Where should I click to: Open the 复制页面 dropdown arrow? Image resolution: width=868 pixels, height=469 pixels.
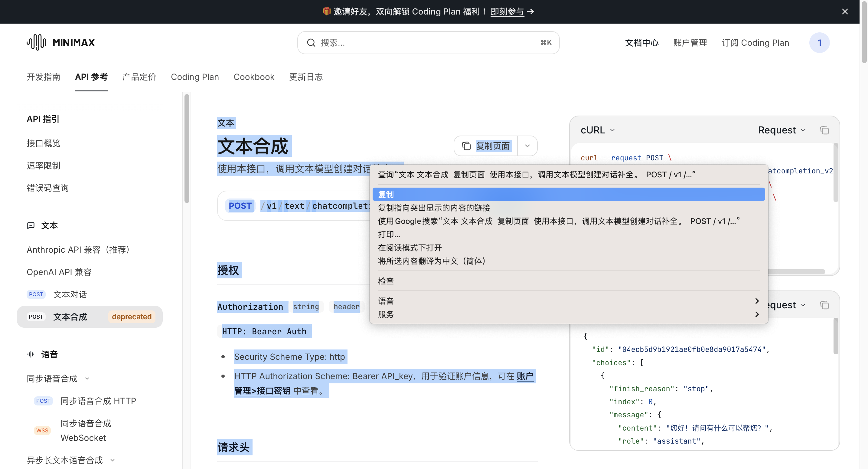(x=527, y=146)
